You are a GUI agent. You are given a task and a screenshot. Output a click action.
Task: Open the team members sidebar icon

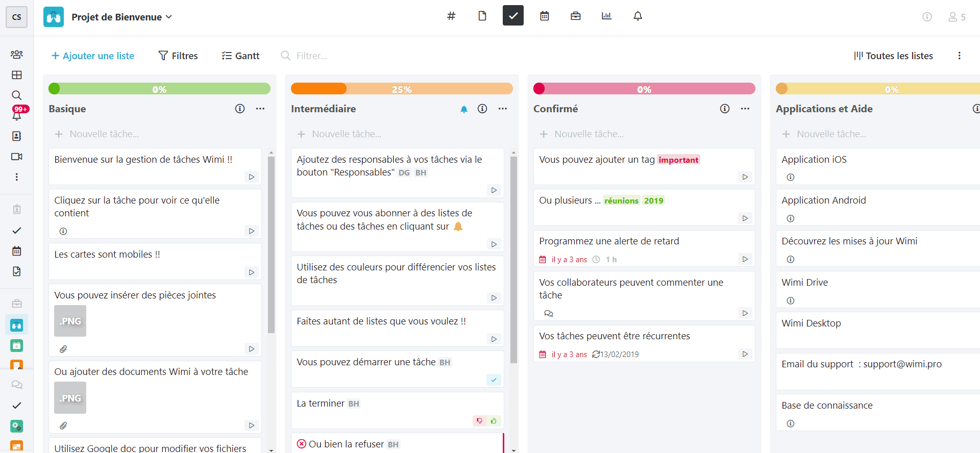click(x=17, y=55)
